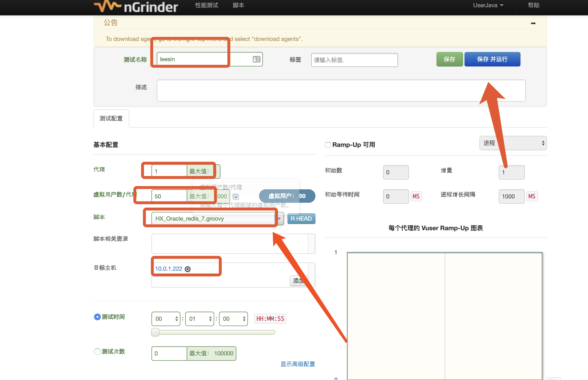Open the UserJava user menu dropdown
Screen dimensions: 588x380
(x=488, y=6)
